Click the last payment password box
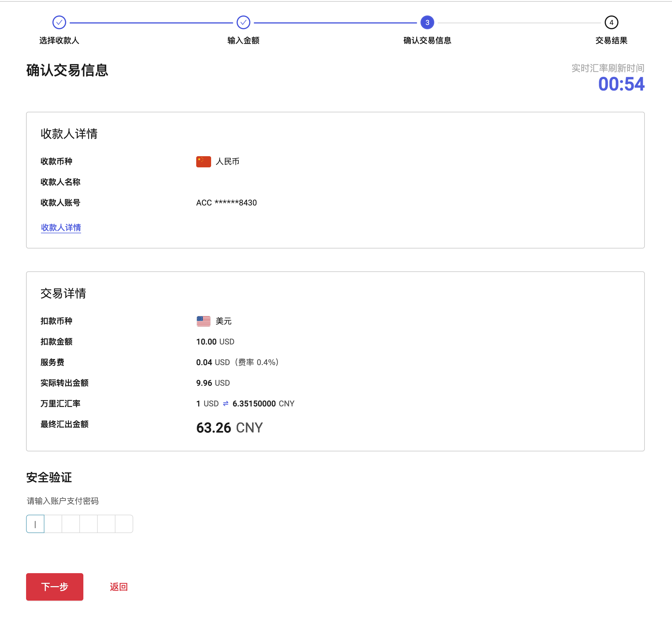 [124, 524]
